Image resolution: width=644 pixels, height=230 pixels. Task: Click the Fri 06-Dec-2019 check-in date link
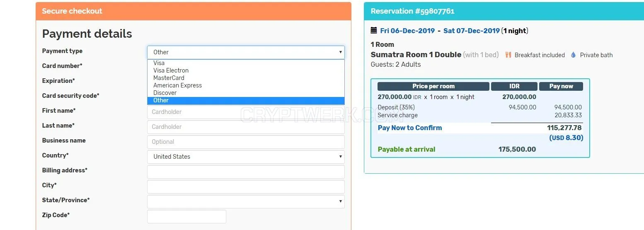tap(407, 31)
